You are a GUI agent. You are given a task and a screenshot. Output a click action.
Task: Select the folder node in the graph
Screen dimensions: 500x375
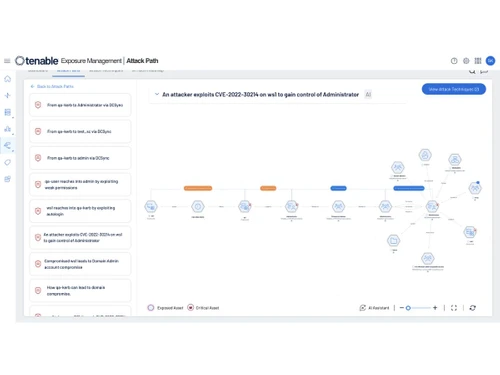[393, 240]
